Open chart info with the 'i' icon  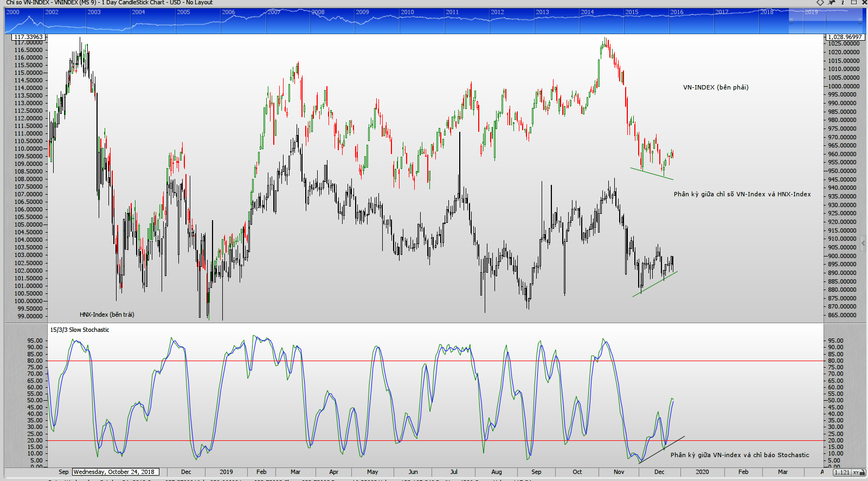pos(843,3)
